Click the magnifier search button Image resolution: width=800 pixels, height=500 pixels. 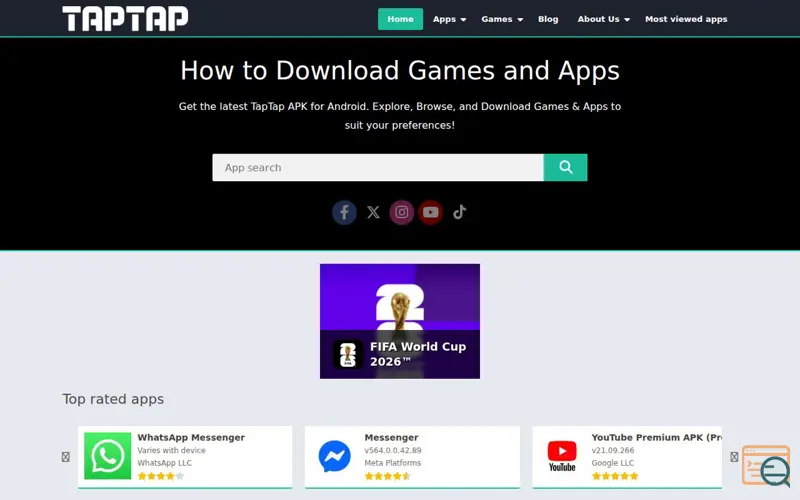[x=565, y=167]
